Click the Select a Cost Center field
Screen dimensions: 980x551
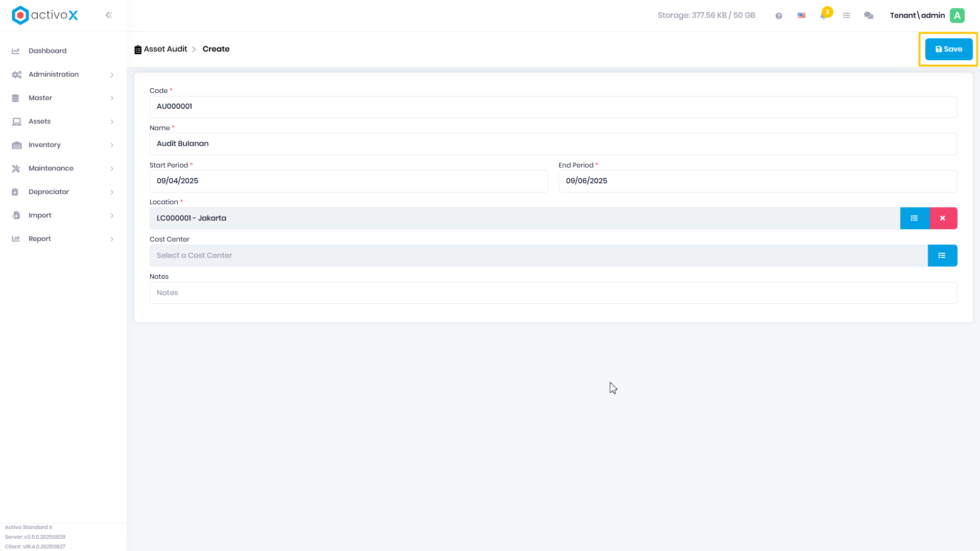[538, 255]
